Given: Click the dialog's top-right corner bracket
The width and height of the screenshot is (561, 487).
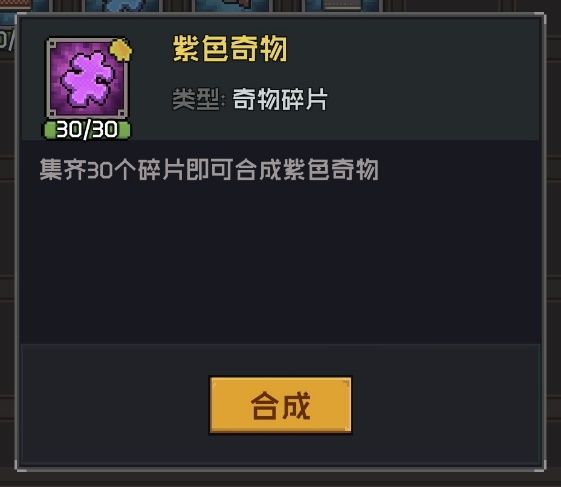Looking at the screenshot, I should click(x=541, y=19).
